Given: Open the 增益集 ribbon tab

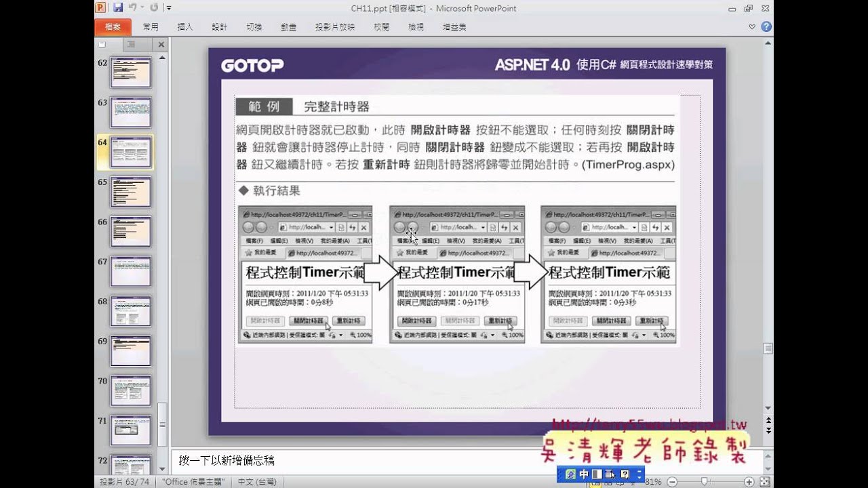Looking at the screenshot, I should [x=454, y=27].
